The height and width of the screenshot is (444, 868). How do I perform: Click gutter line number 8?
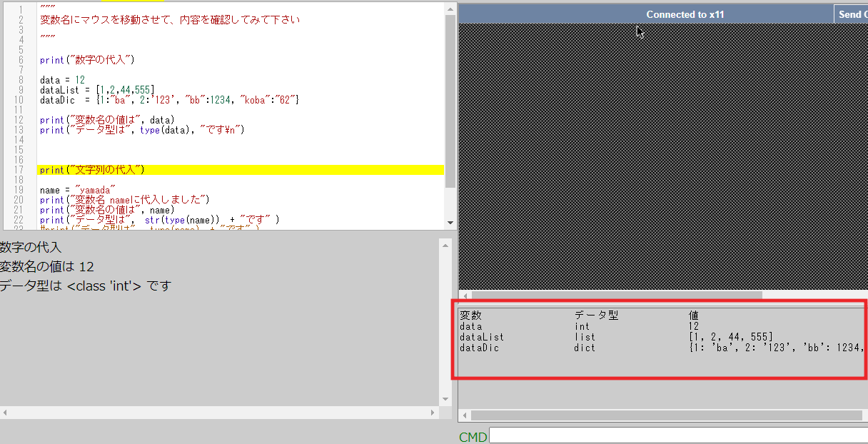21,80
